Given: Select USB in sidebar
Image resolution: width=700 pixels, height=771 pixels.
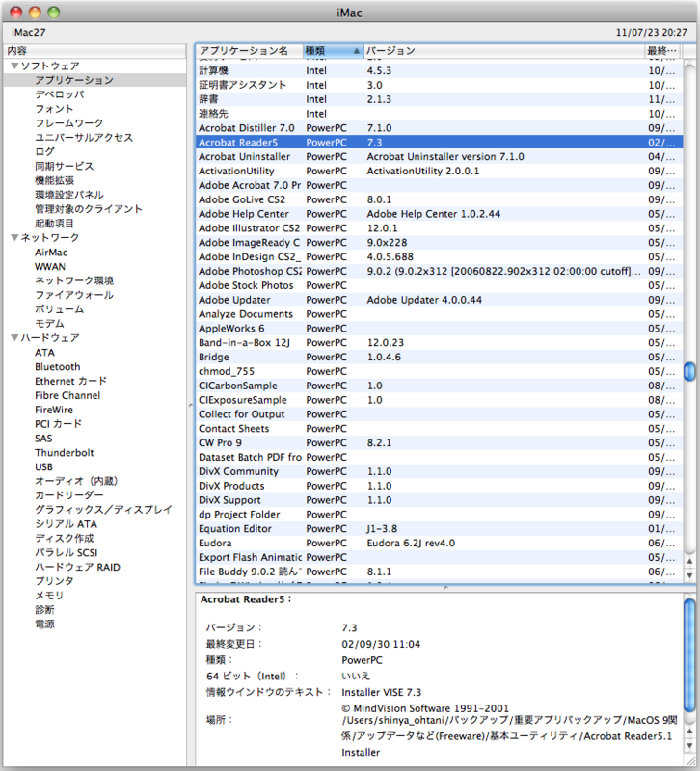Looking at the screenshot, I should (43, 466).
